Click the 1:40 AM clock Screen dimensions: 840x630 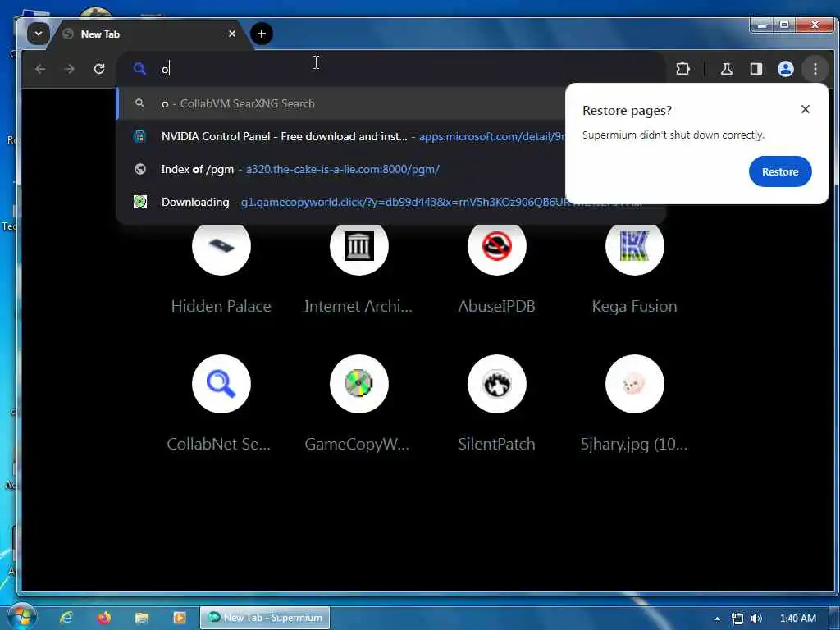[x=797, y=619]
